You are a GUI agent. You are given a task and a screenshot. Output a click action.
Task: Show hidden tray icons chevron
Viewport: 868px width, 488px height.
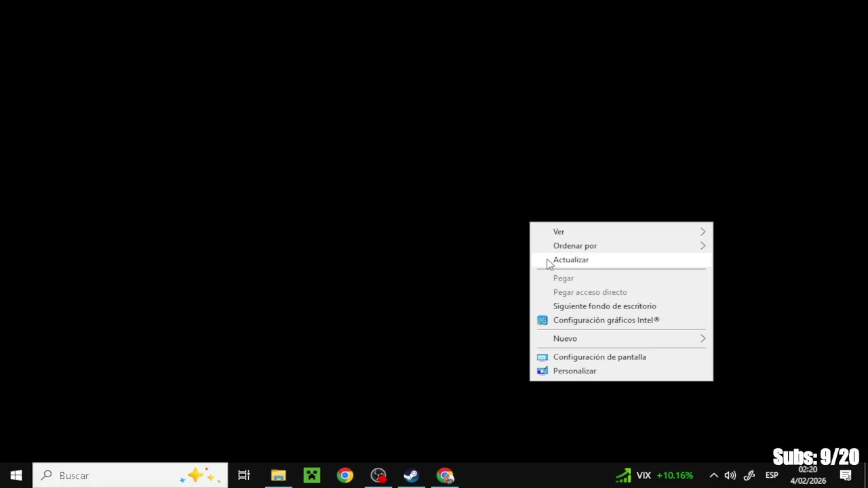tap(713, 475)
